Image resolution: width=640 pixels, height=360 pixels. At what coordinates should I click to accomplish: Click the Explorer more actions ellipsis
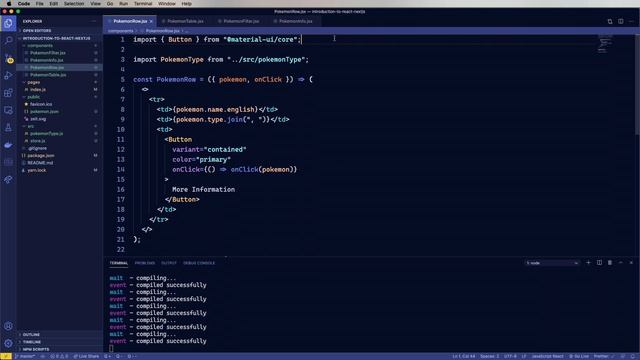94,21
